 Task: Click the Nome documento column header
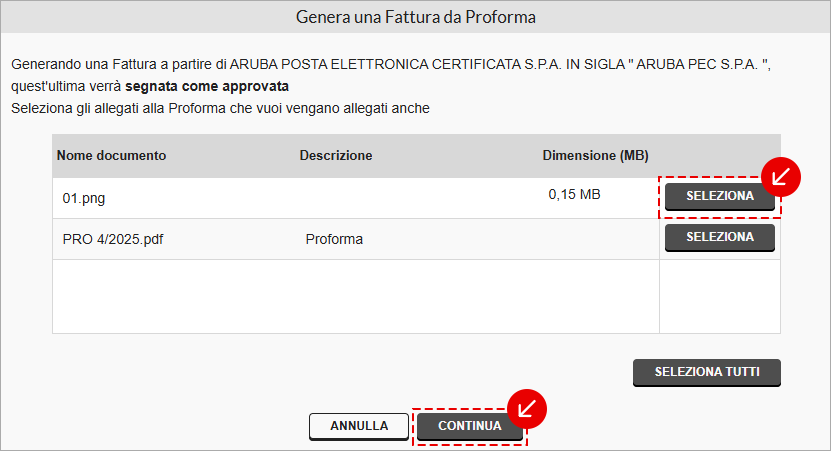click(x=111, y=155)
